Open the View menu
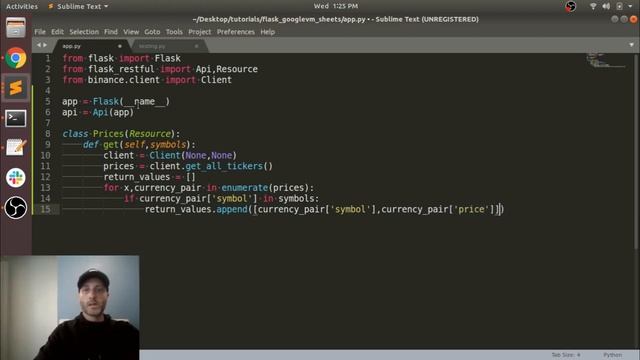 (131, 32)
